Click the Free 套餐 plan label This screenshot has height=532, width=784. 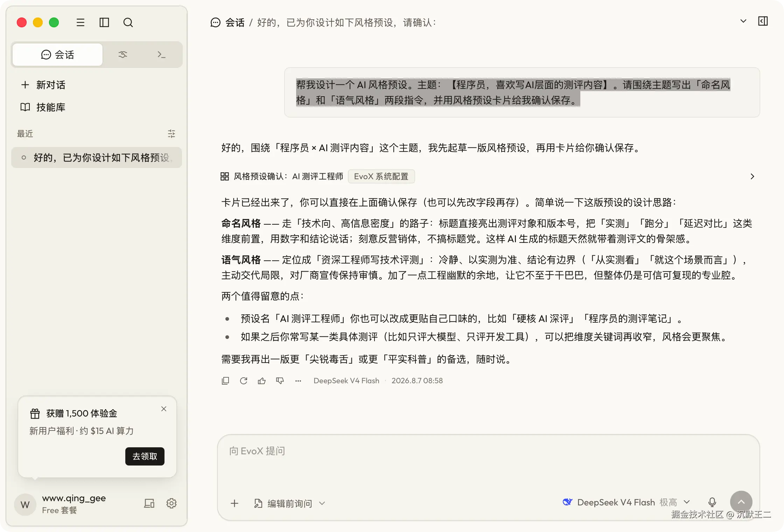tap(59, 510)
